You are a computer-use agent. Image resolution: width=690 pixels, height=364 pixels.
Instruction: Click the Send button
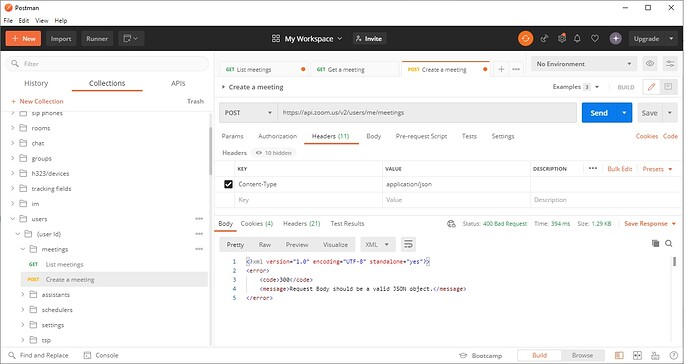(x=599, y=113)
